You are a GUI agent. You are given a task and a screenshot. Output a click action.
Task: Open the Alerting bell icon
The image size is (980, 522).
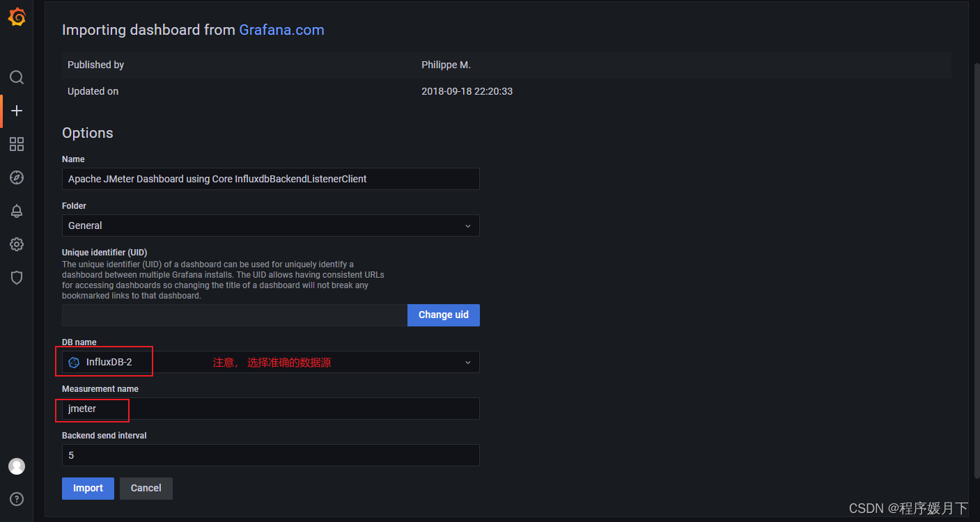[17, 211]
